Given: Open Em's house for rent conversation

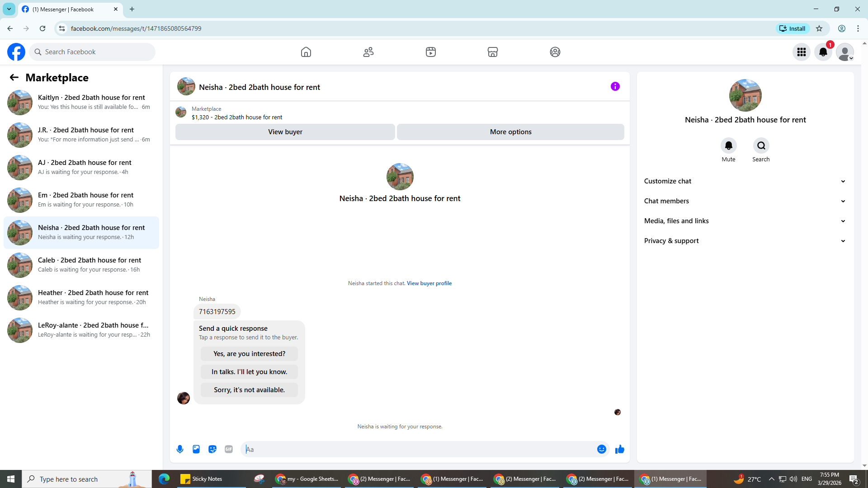Looking at the screenshot, I should point(81,200).
